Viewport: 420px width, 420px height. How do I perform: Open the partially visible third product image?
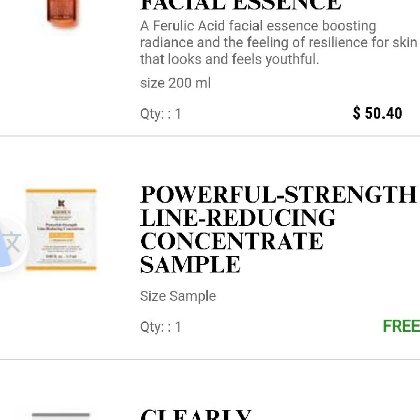pyautogui.click(x=61, y=416)
